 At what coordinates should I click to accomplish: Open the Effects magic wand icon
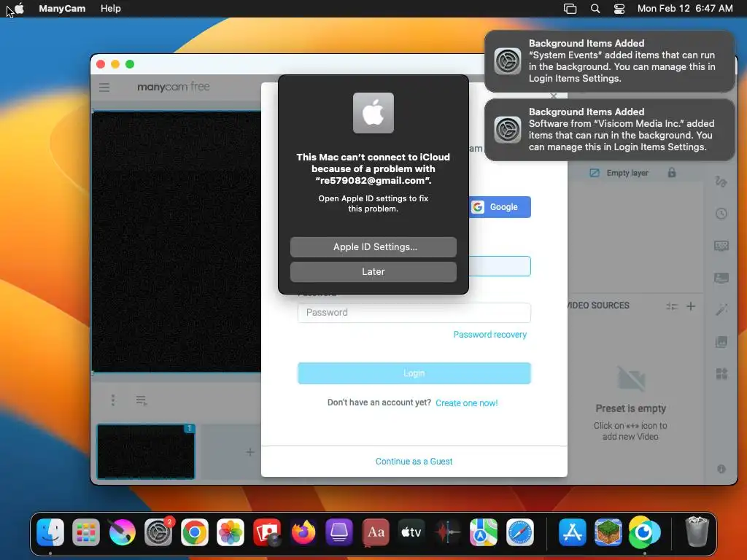721,309
